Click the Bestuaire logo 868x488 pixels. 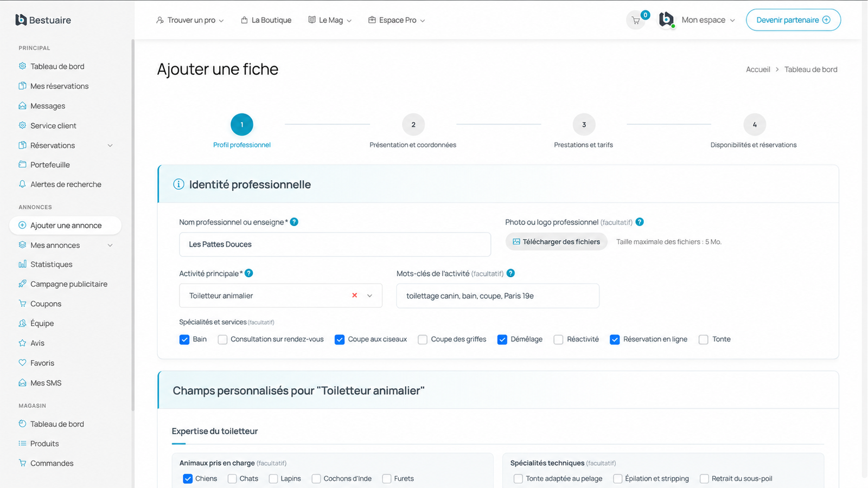(43, 20)
